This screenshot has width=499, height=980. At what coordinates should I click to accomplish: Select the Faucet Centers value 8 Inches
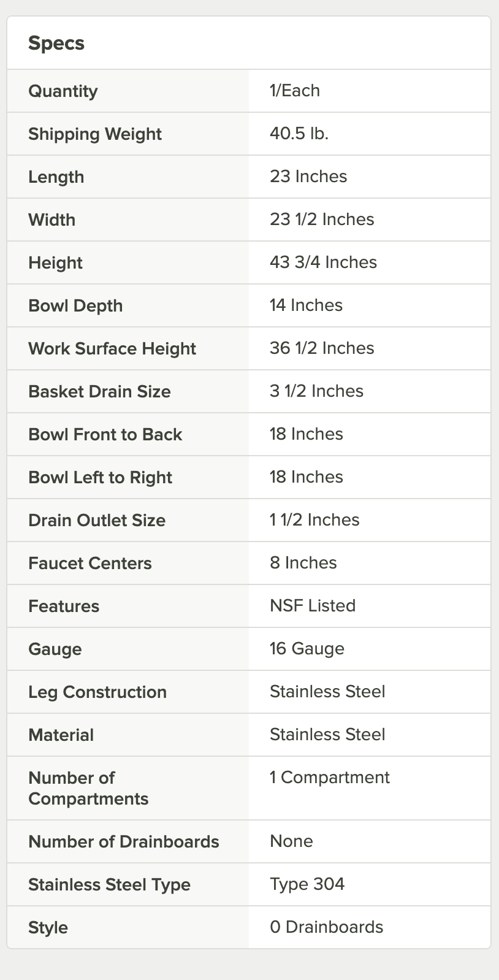[303, 563]
